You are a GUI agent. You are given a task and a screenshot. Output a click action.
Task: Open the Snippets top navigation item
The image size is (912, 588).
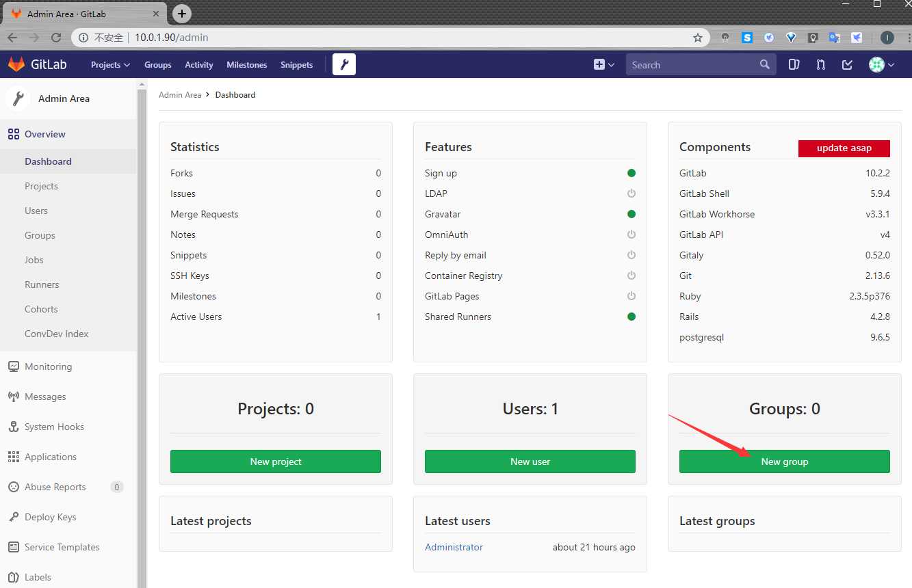click(297, 65)
